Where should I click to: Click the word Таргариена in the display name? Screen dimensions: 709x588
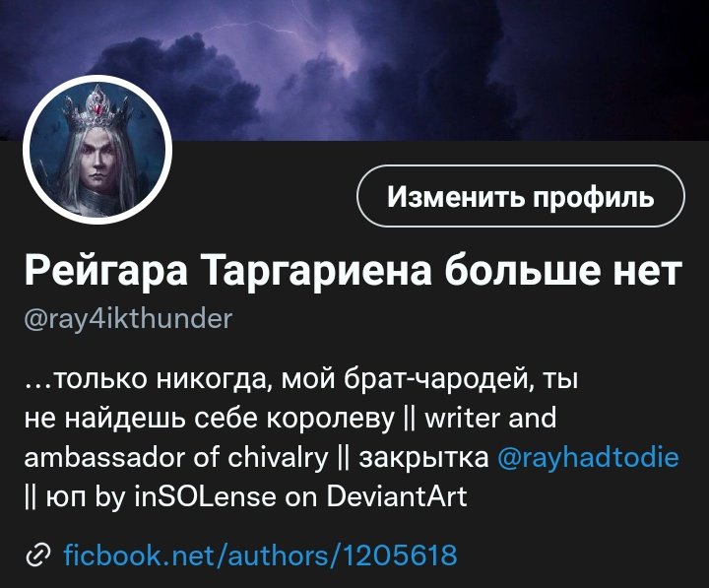[319, 271]
